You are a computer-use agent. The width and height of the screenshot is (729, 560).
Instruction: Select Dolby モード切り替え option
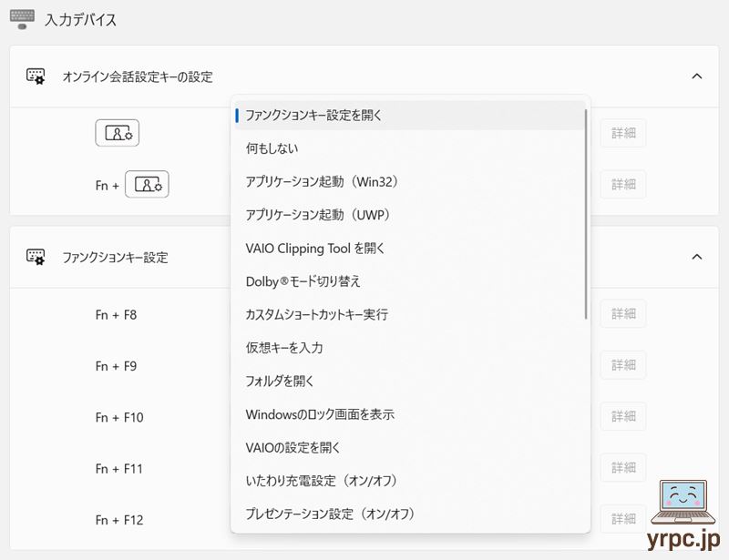[x=303, y=281]
